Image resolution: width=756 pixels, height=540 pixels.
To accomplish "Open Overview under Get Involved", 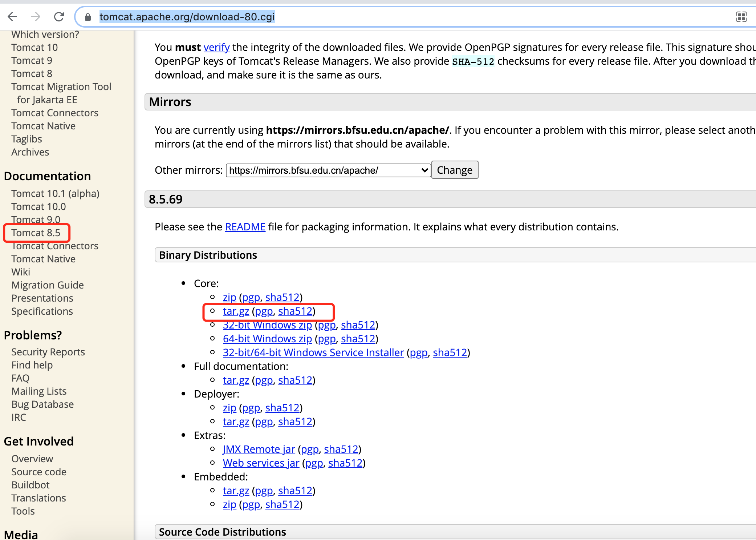I will [x=32, y=459].
